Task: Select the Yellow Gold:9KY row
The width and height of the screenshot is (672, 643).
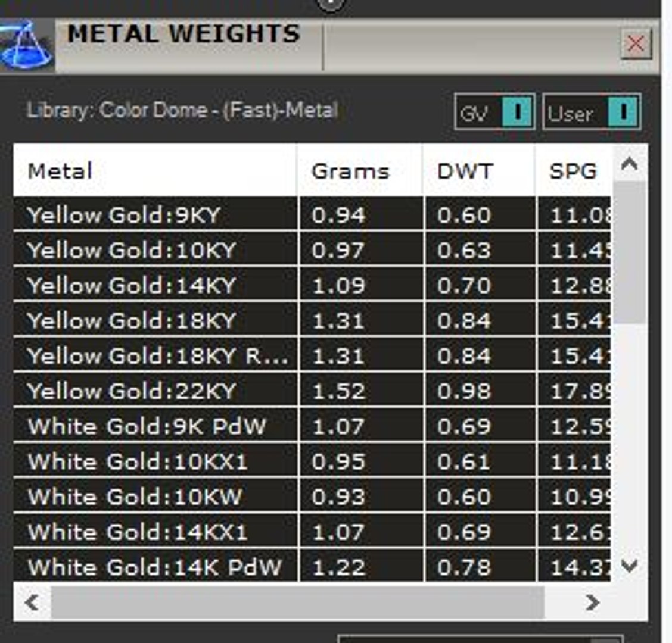Action: point(312,213)
